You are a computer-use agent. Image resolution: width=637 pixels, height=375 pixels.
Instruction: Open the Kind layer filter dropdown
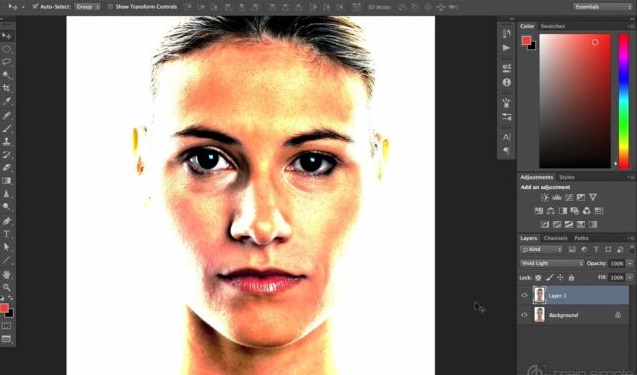pyautogui.click(x=542, y=249)
